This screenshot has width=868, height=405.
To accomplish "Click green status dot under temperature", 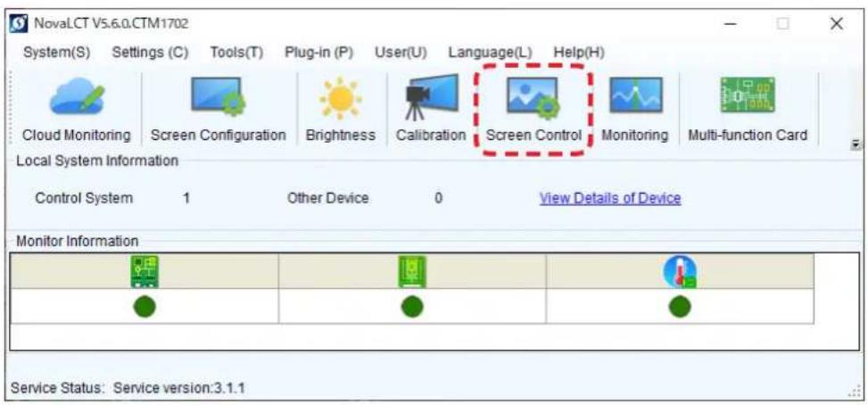I will click(x=680, y=307).
